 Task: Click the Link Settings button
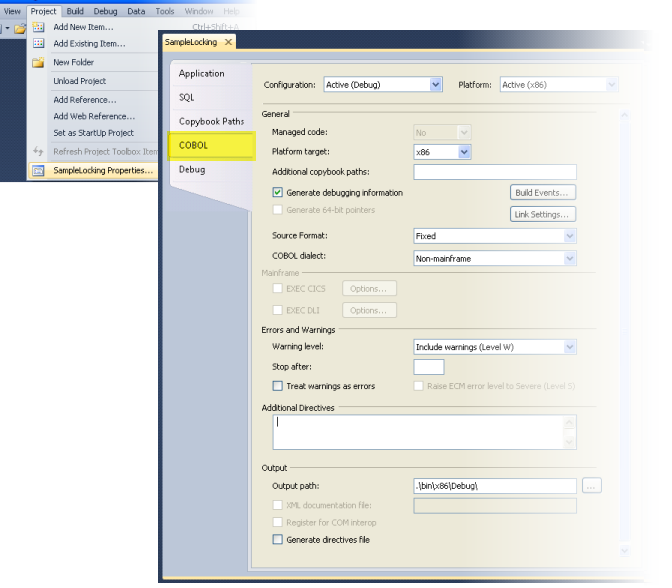(x=543, y=214)
